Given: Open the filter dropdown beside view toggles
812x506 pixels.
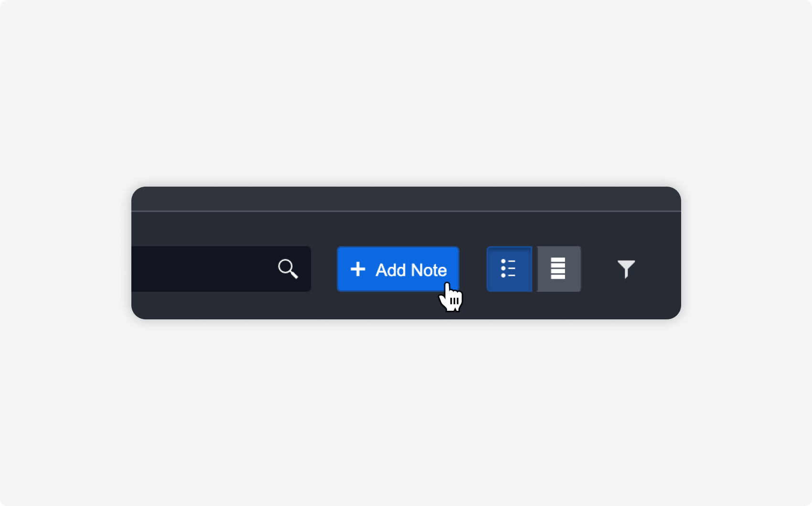Looking at the screenshot, I should [x=626, y=269].
